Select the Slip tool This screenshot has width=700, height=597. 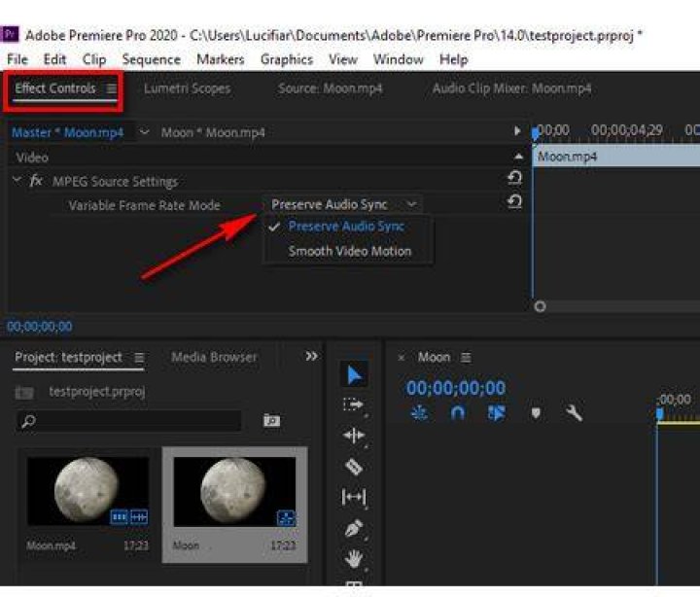click(354, 497)
